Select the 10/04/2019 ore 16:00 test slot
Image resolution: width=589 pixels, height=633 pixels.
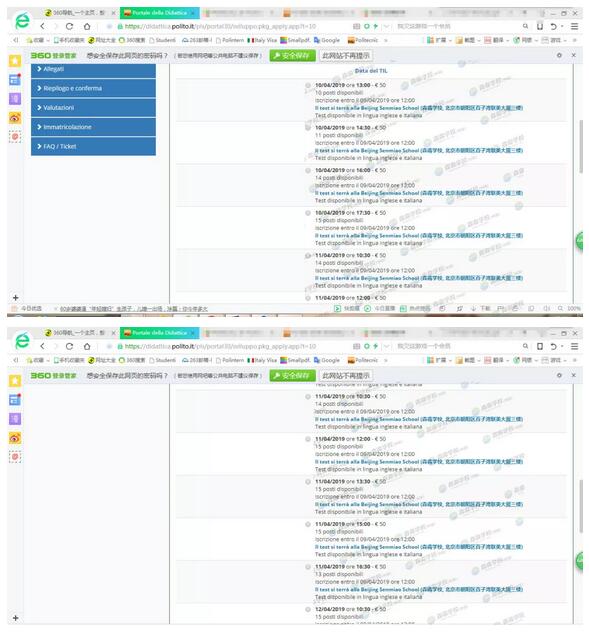pos(308,170)
